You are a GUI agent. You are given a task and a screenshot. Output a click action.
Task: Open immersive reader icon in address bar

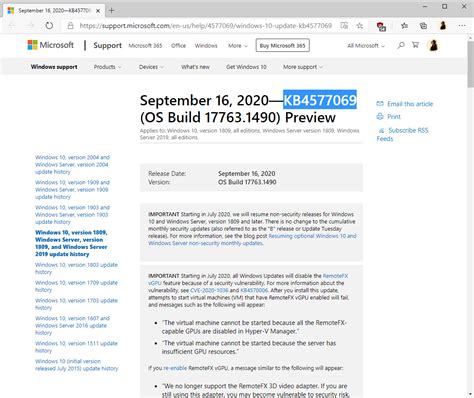[344, 26]
